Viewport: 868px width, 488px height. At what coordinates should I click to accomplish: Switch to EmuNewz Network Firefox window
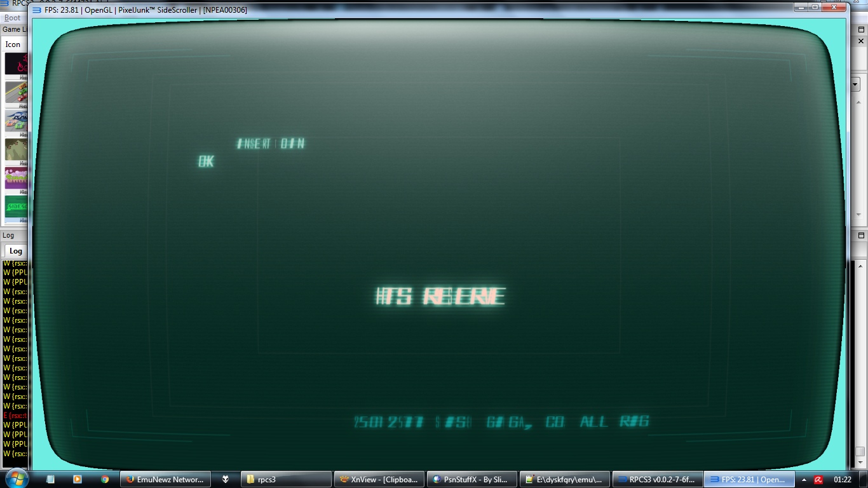point(165,479)
